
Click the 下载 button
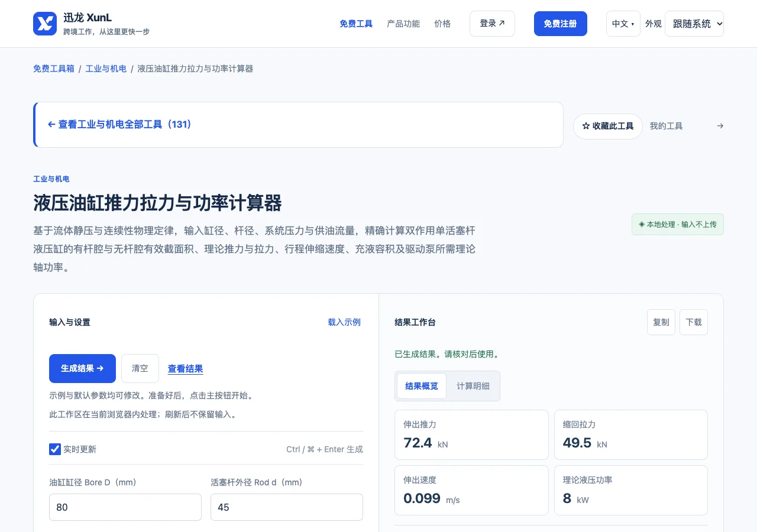click(694, 322)
